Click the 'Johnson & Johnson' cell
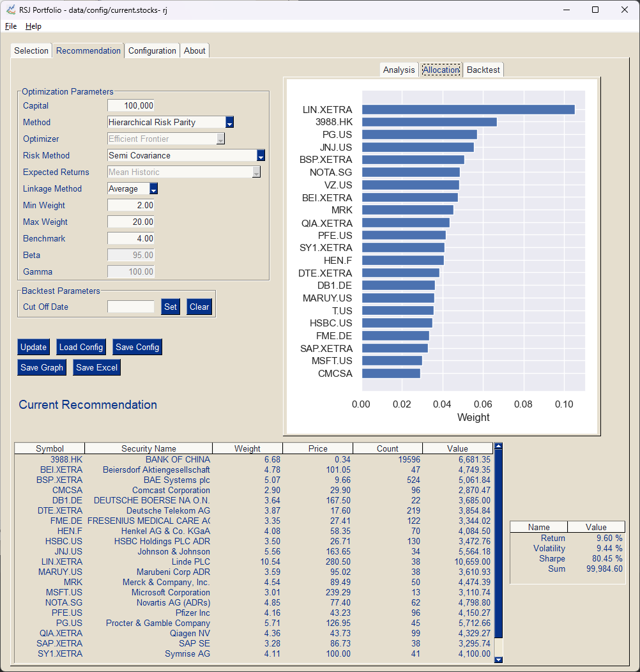 [174, 551]
